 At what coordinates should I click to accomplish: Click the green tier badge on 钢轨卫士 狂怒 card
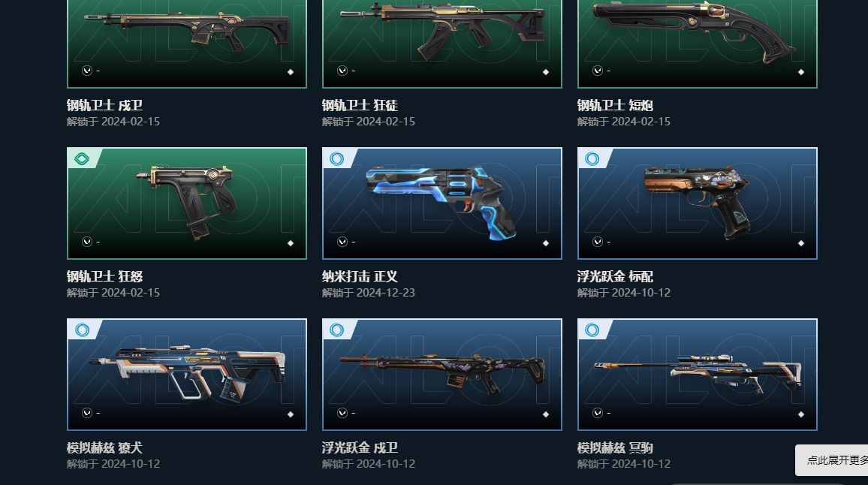(82, 159)
